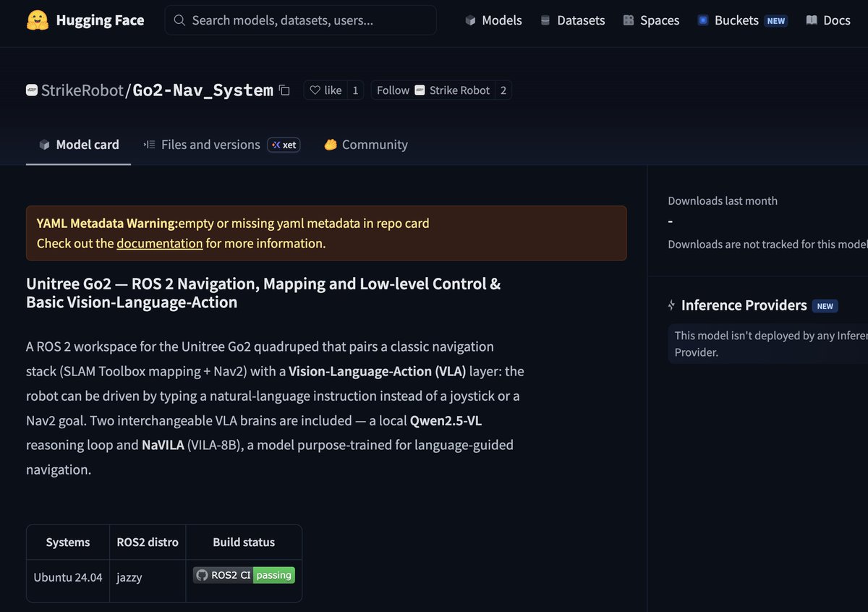Click the Strike Robot avatar in Follow button
Screen dimensions: 868x612
420,90
